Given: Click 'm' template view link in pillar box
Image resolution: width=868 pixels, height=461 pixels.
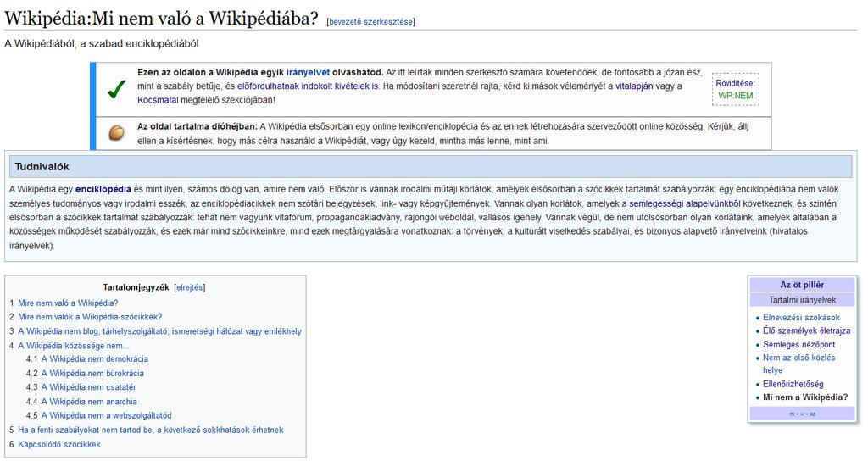Looking at the screenshot, I should point(792,414).
